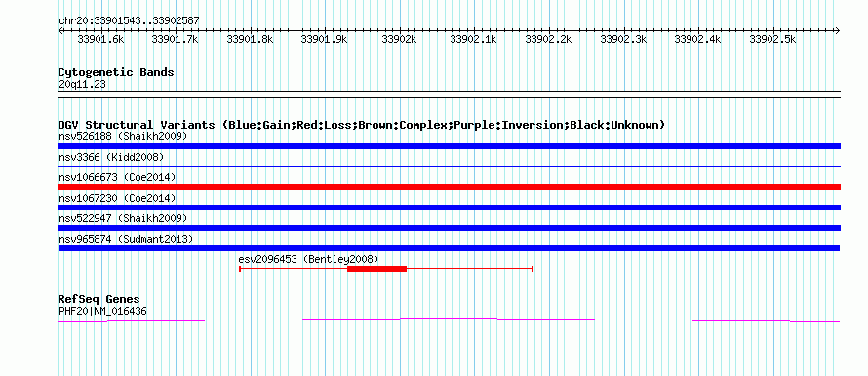Open variant label nsv522947 (Shaikh2009)
The image size is (868, 376).
point(123,218)
